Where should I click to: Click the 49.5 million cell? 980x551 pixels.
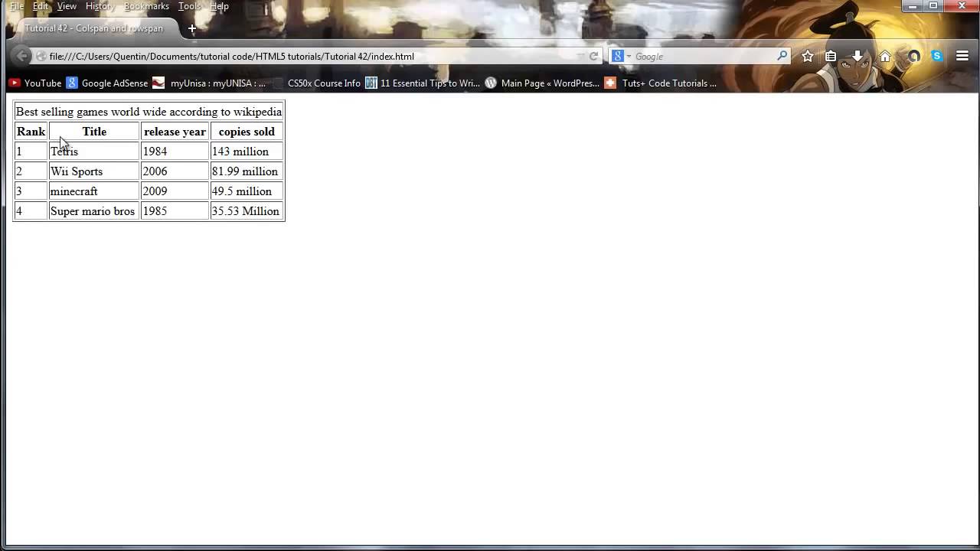(x=247, y=191)
